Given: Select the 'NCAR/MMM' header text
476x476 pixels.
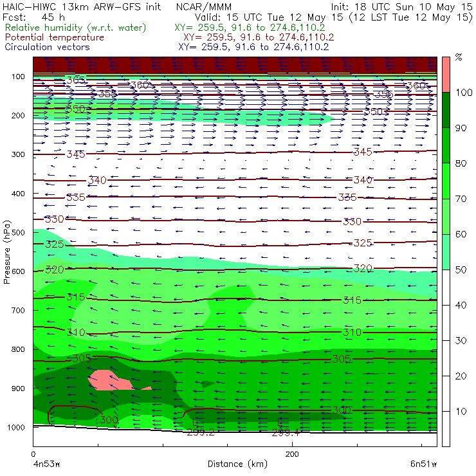Looking at the screenshot, I should [x=204, y=7].
